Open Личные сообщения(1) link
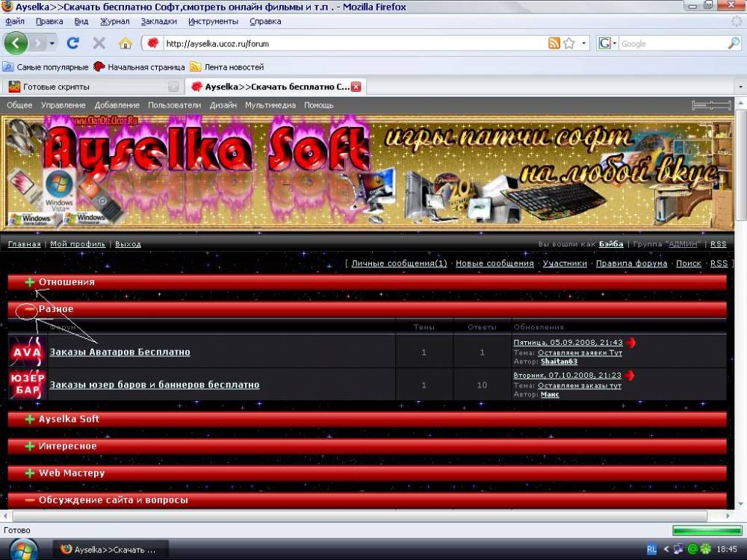This screenshot has width=747, height=560. [399, 264]
